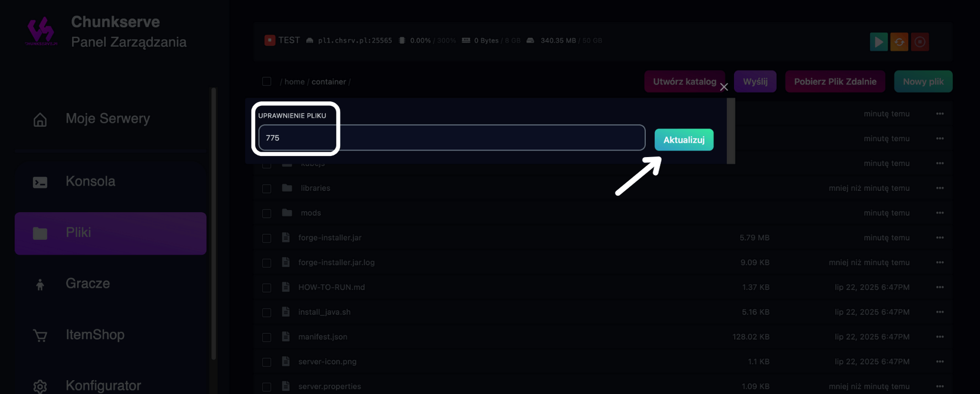This screenshot has height=394, width=980.
Task: Click the server address pl1.chsrv.pl:25565
Action: click(355, 41)
